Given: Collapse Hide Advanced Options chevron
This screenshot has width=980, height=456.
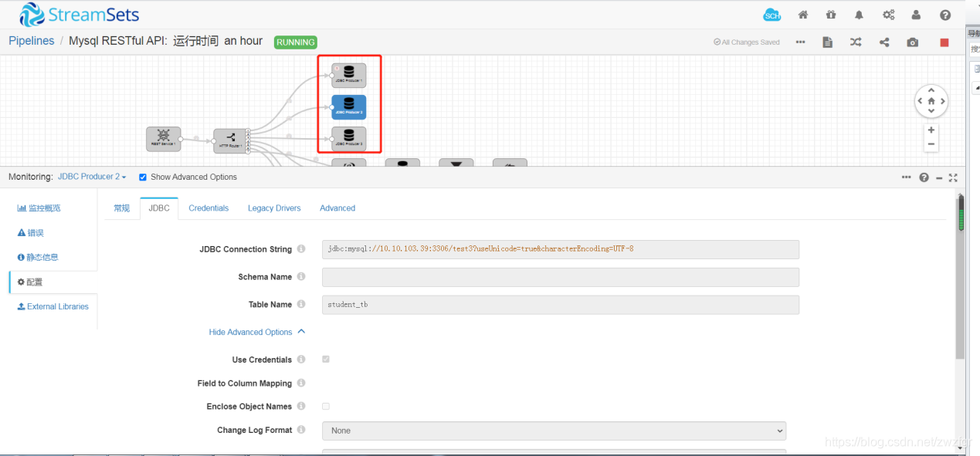Looking at the screenshot, I should pyautogui.click(x=302, y=332).
